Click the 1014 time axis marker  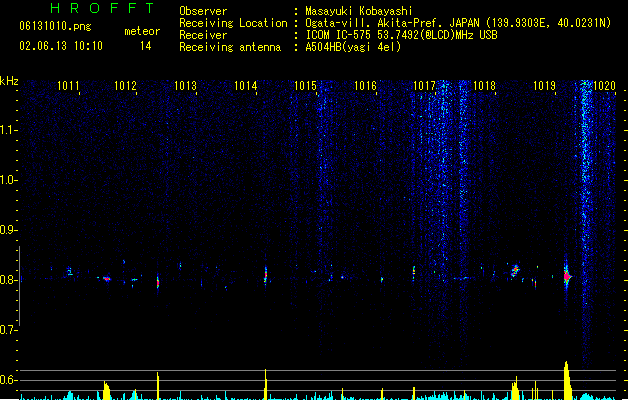246,86
